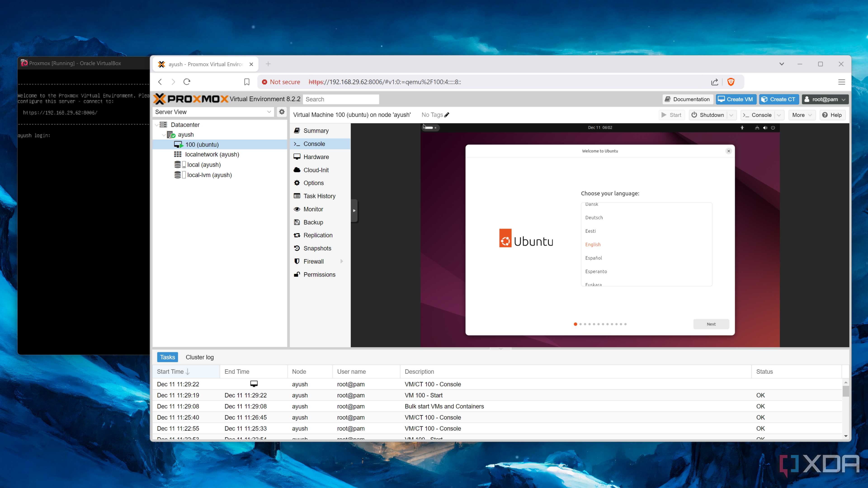Click the Create CT button
This screenshot has width=868, height=488.
(779, 99)
